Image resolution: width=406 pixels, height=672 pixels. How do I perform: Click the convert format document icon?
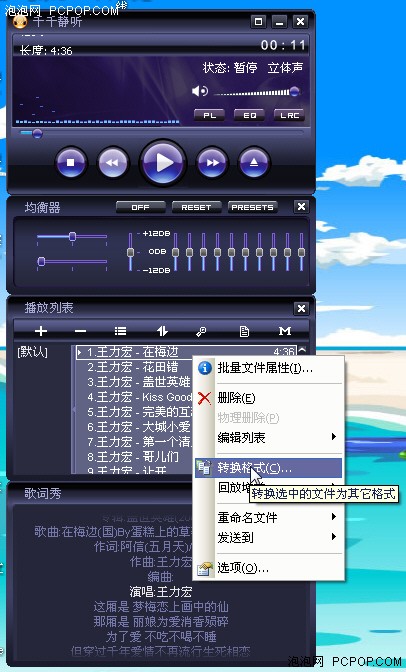click(205, 468)
